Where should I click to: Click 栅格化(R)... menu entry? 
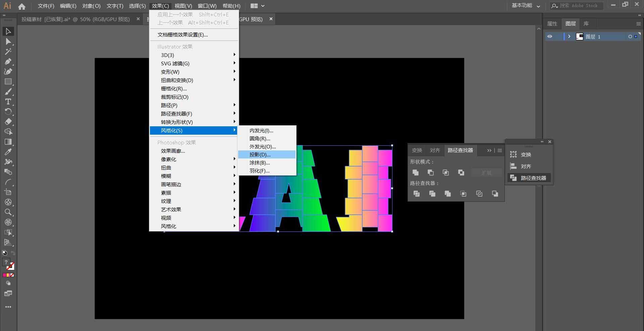click(x=194, y=88)
